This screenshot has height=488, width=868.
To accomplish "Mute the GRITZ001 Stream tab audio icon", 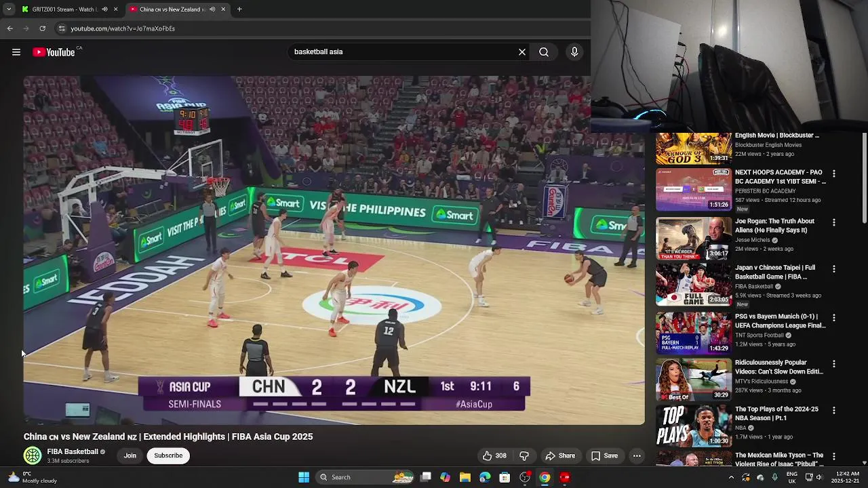I will pos(104,9).
